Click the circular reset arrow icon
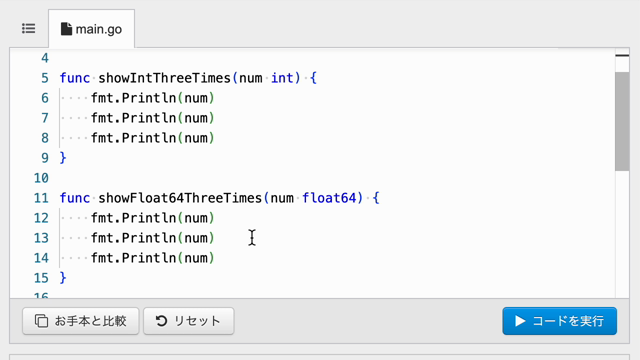 [x=162, y=321]
